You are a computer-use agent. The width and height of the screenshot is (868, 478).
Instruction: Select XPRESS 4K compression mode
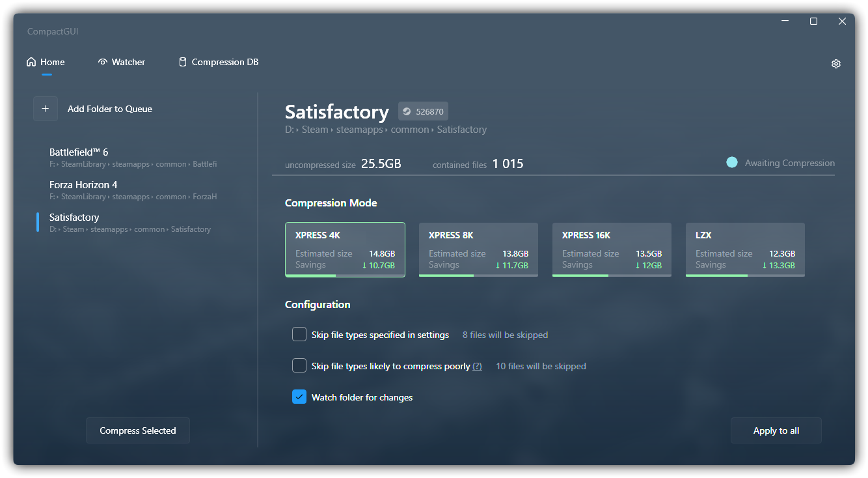pos(345,249)
